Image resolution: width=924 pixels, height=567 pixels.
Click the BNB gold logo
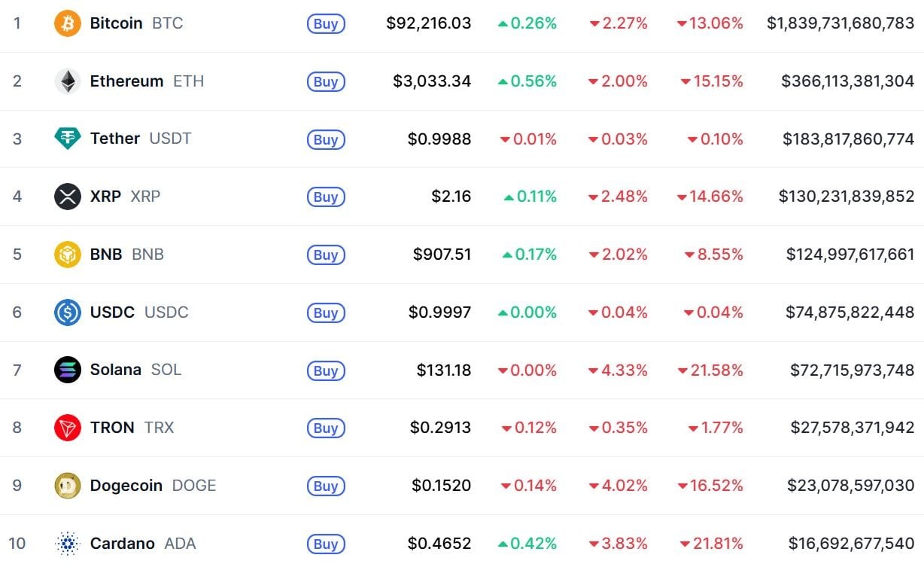(68, 255)
